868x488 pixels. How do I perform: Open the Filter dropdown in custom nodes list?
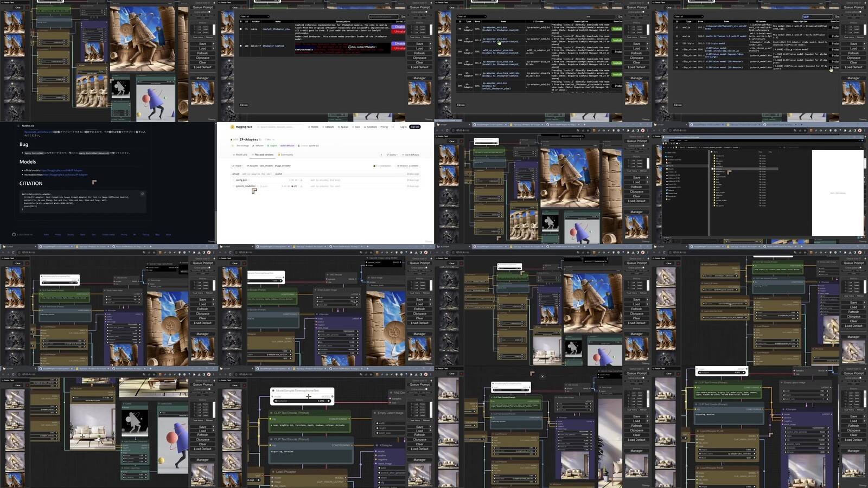255,17
